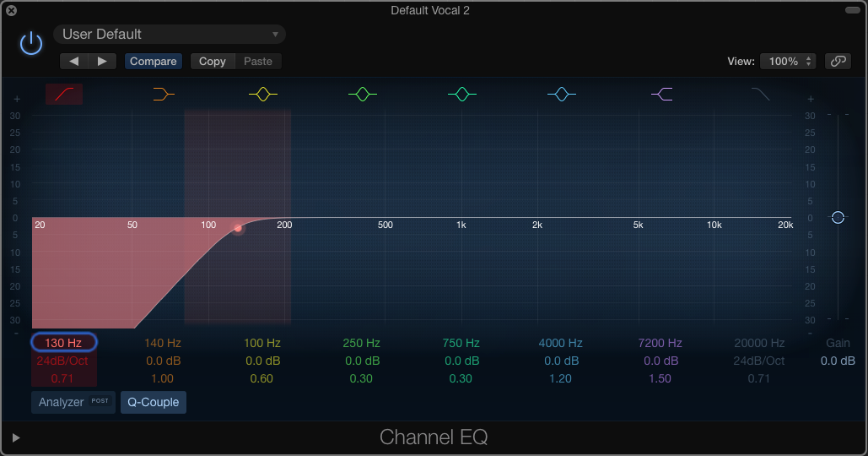Viewport: 868px width, 456px height.
Task: Click the red band control point on curve
Action: [238, 228]
